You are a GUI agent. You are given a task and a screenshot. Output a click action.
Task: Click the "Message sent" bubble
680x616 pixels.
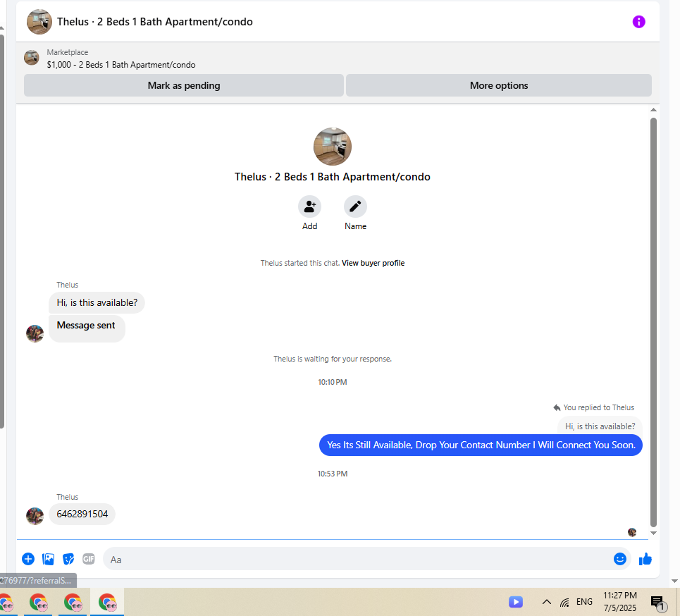tap(87, 328)
